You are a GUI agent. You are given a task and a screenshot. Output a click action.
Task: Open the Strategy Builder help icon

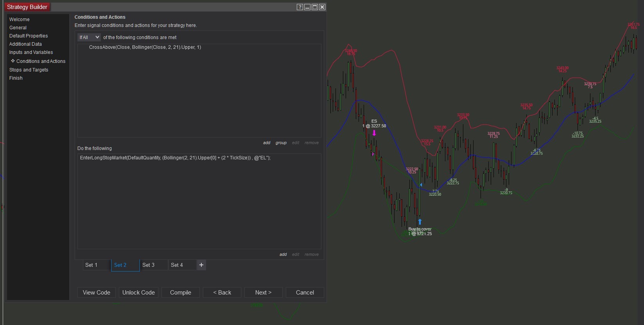[300, 7]
